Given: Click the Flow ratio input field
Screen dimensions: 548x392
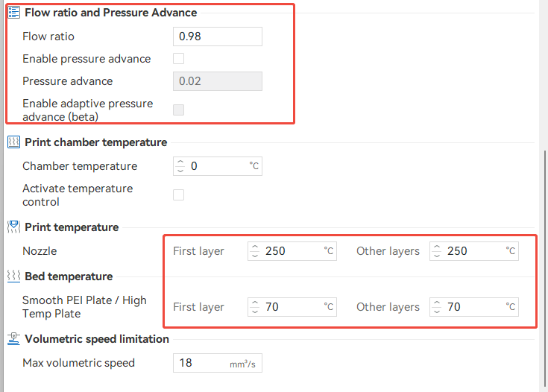Looking at the screenshot, I should click(x=217, y=37).
